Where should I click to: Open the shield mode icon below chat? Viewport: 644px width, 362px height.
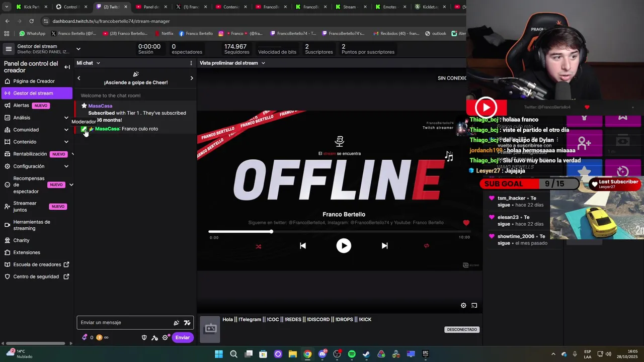tap(144, 337)
